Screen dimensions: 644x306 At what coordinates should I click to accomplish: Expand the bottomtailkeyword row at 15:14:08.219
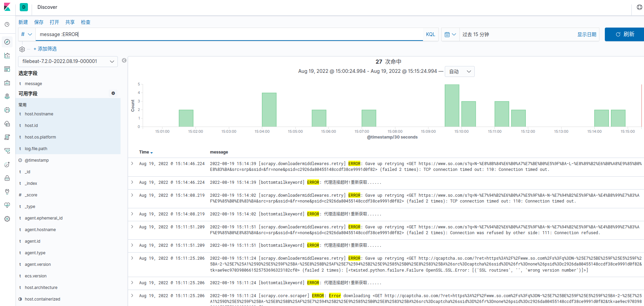132,214
